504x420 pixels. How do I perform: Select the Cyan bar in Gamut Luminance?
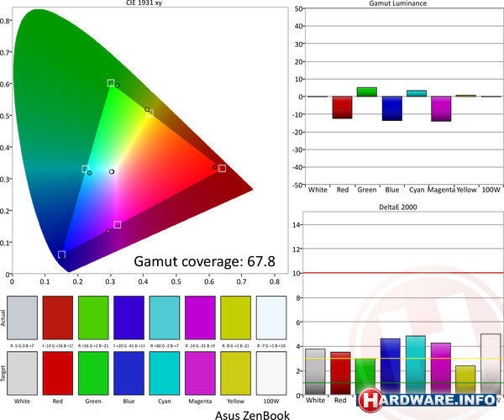(417, 93)
